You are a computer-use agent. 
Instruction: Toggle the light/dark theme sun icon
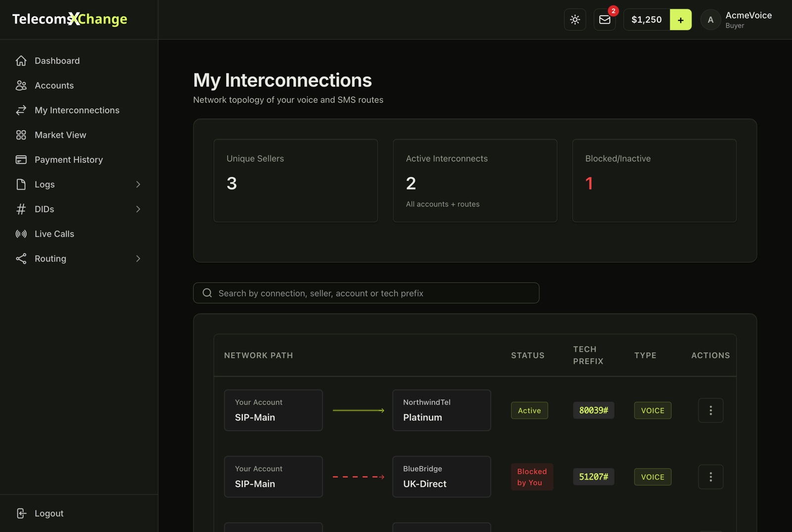tap(575, 20)
